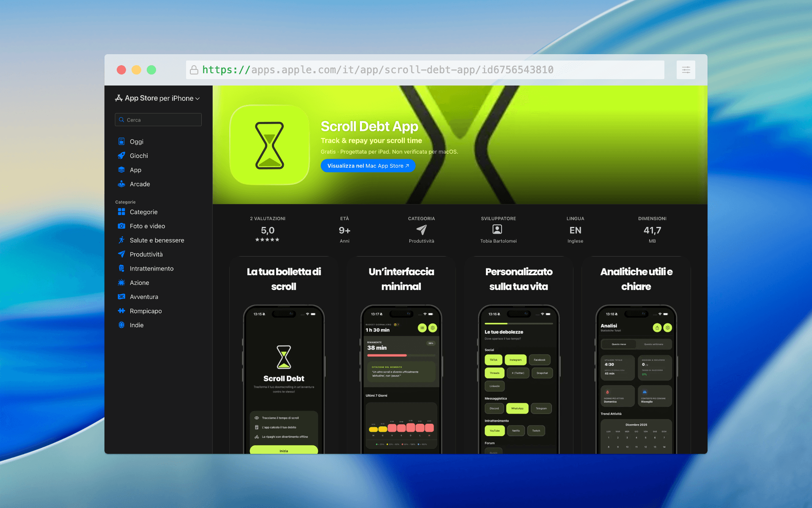812x508 pixels.
Task: Click the Dimensioni 41,7 MB info
Action: coord(652,230)
